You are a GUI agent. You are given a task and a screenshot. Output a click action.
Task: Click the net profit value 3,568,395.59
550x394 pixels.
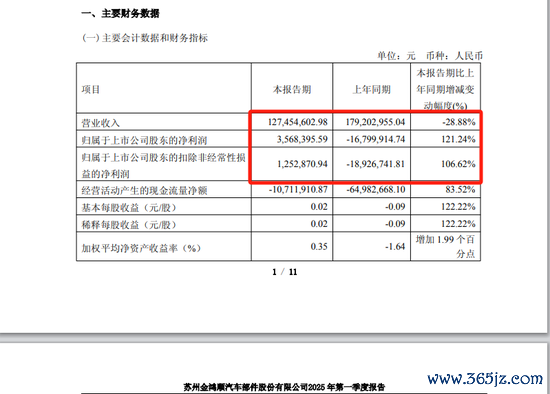click(x=302, y=139)
